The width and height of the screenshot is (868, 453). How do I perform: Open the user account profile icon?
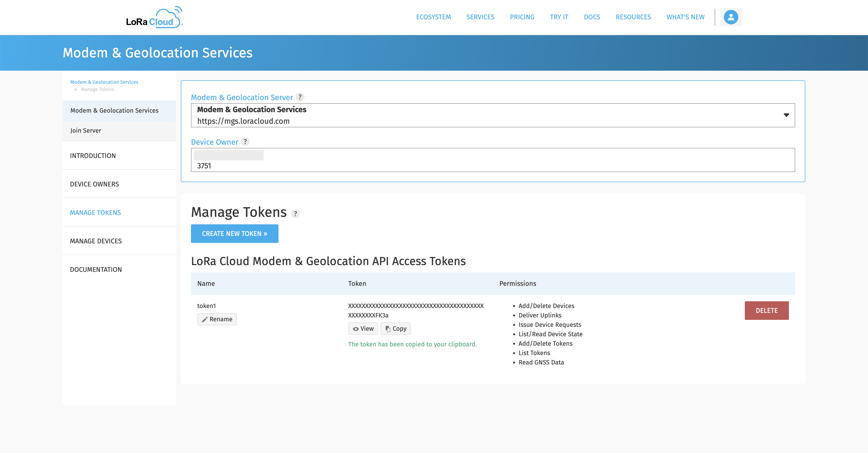pos(731,17)
